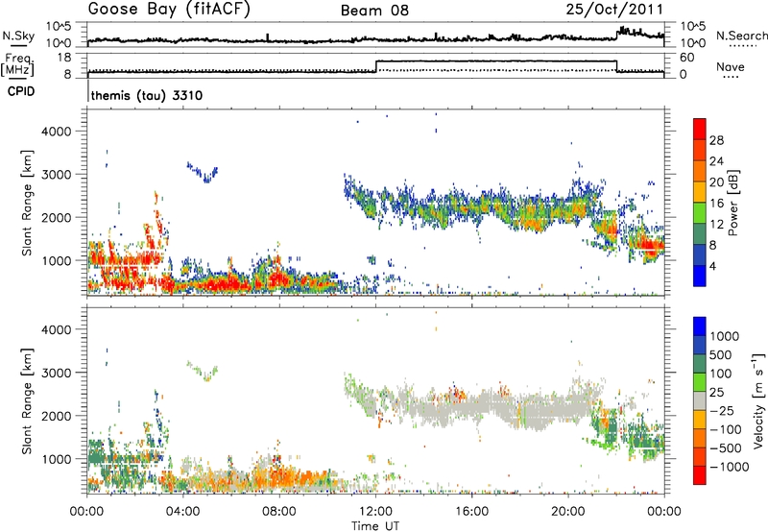
Task: Click the V-shaped blue echo near 3000 km in power panel
Action: pyautogui.click(x=203, y=172)
